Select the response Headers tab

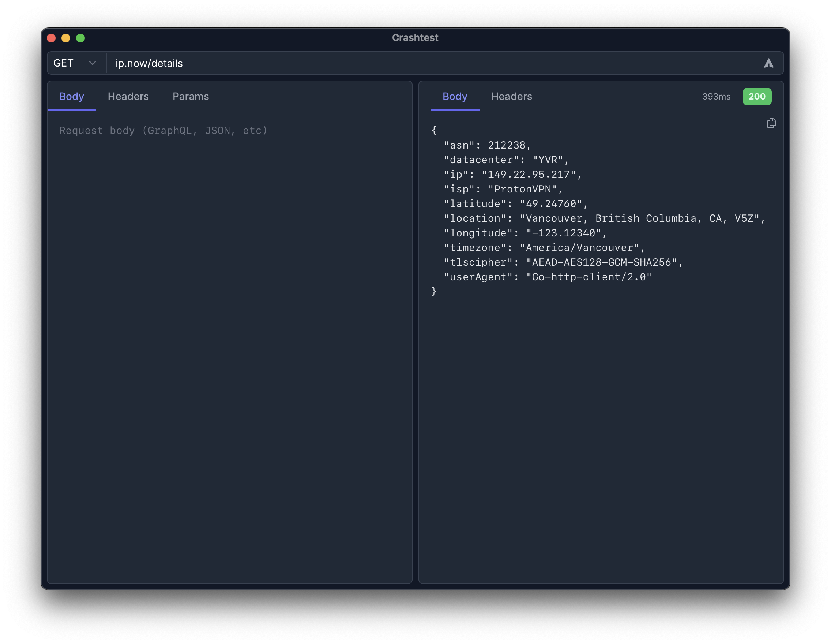(511, 96)
